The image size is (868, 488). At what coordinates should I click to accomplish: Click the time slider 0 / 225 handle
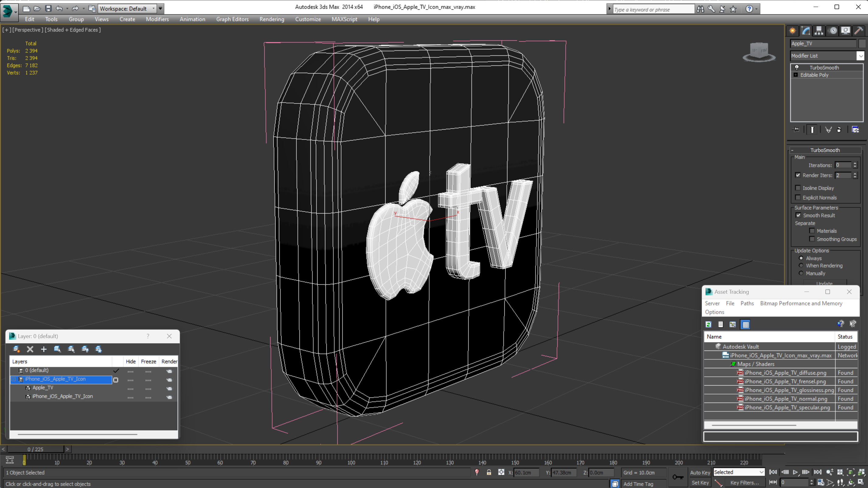[35, 449]
